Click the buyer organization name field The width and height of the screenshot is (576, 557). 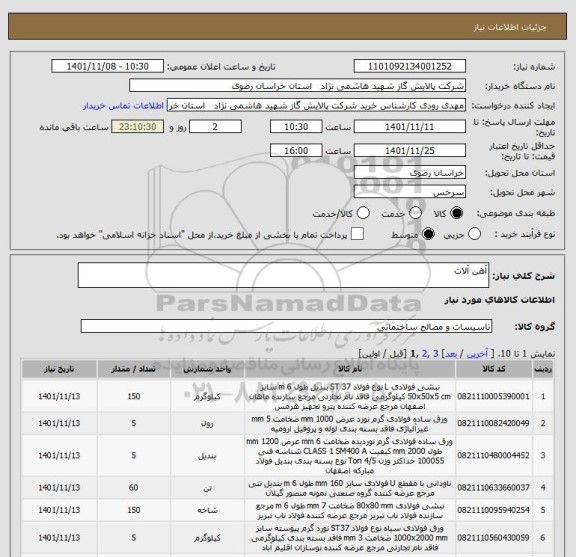click(297, 86)
